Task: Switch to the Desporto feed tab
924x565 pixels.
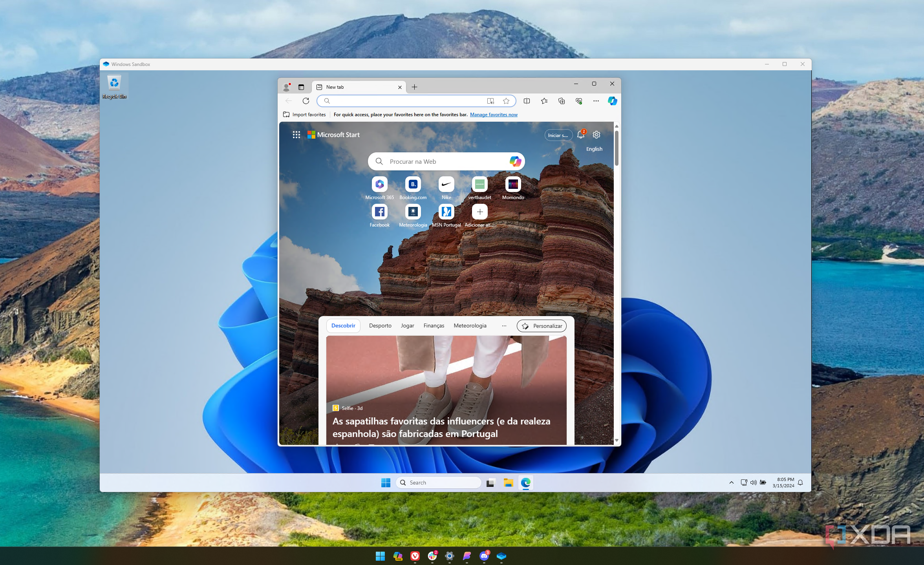Action: click(x=380, y=325)
